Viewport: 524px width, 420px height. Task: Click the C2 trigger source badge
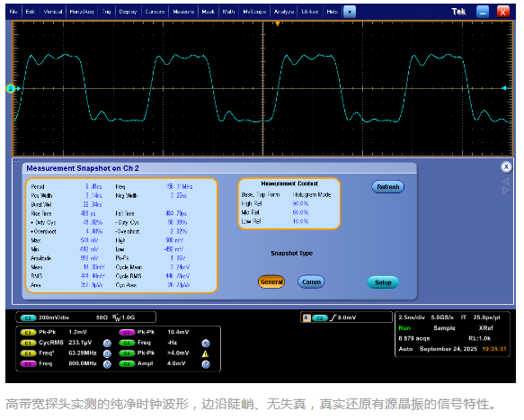pos(320,318)
